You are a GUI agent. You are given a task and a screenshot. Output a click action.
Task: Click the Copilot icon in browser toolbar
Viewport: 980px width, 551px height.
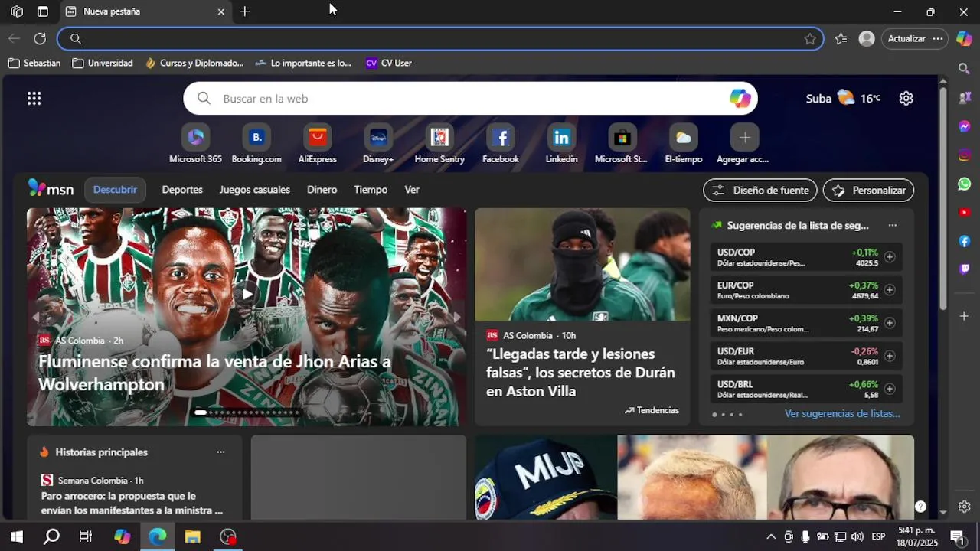[964, 38]
